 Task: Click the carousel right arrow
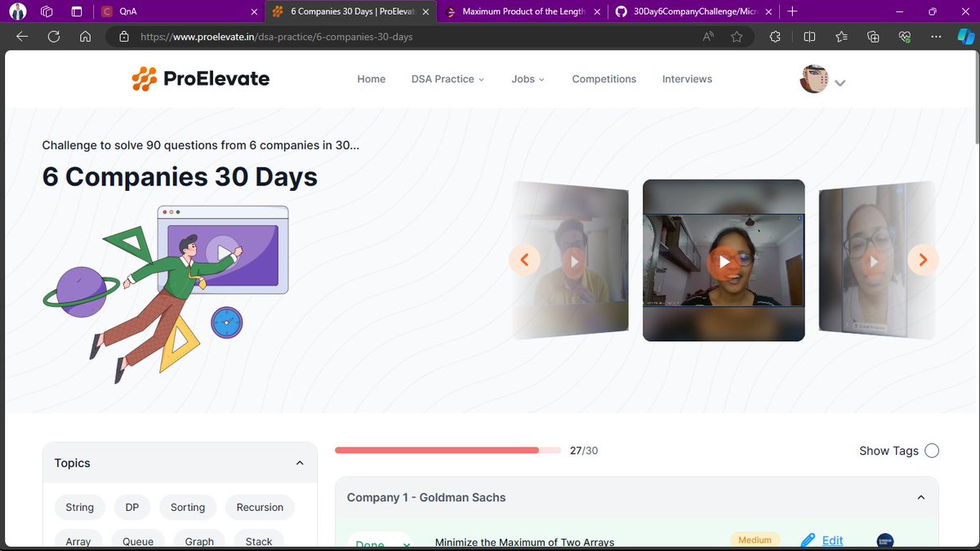pyautogui.click(x=923, y=260)
